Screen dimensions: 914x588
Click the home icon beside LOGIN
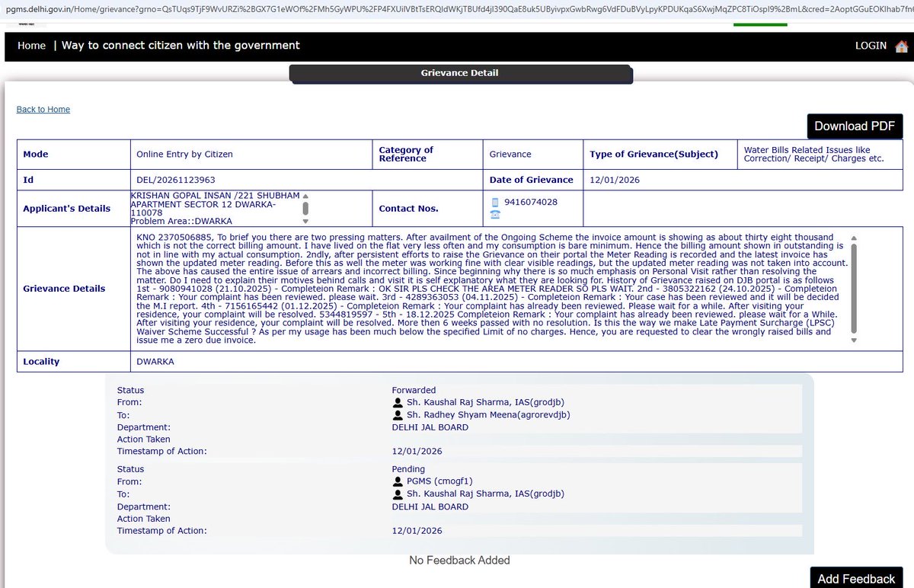click(901, 46)
